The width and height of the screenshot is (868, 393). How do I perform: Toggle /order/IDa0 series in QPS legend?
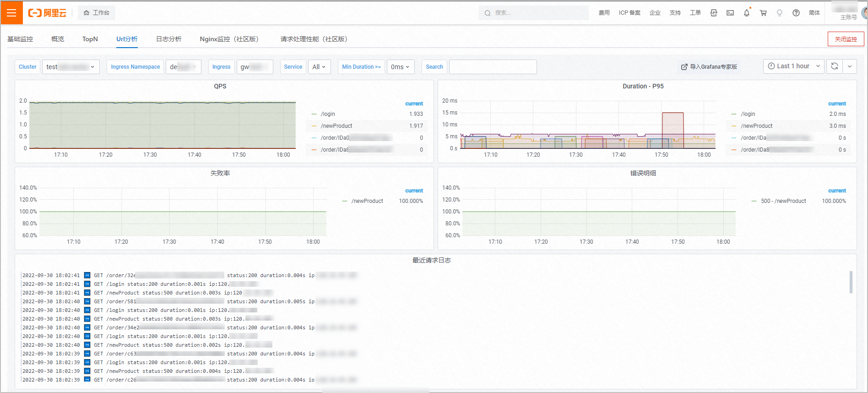tap(356, 138)
